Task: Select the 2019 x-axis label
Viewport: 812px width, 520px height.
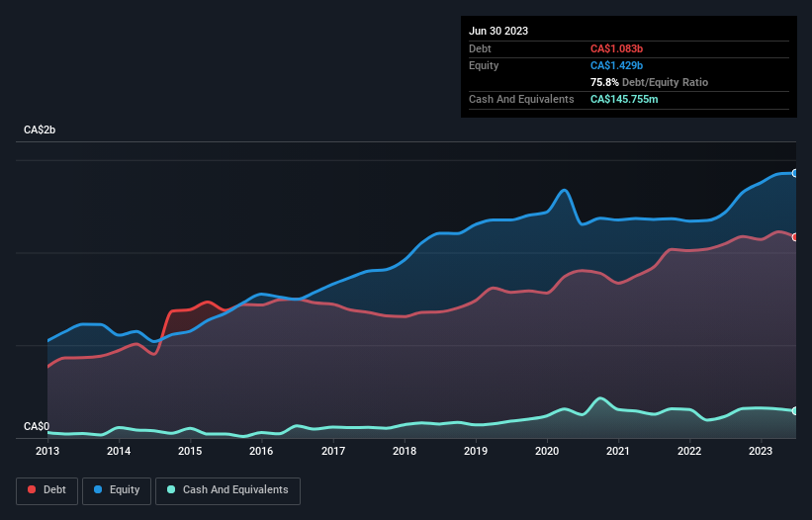Action: [476, 451]
